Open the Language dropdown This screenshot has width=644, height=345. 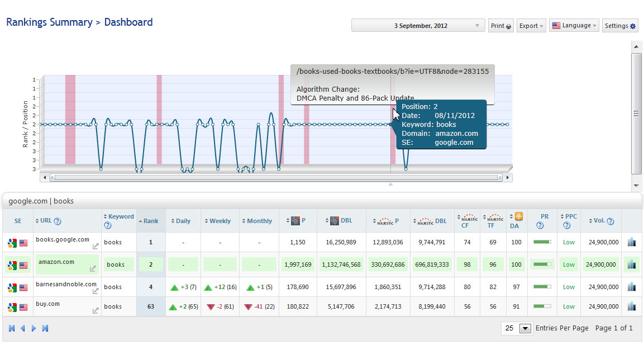(574, 26)
